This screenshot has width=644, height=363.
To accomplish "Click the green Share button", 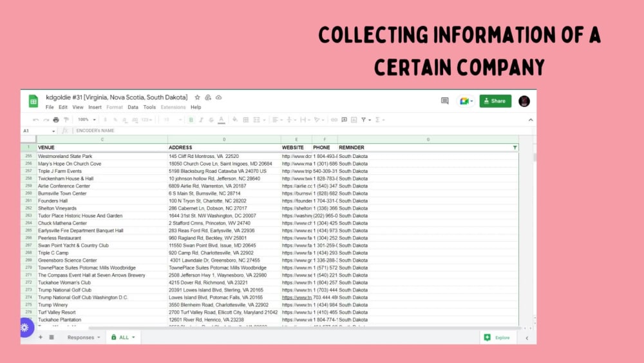I will (x=495, y=101).
